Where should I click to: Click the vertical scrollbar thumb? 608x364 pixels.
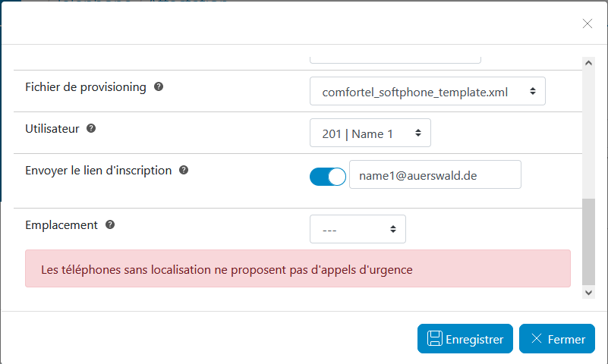(588, 240)
